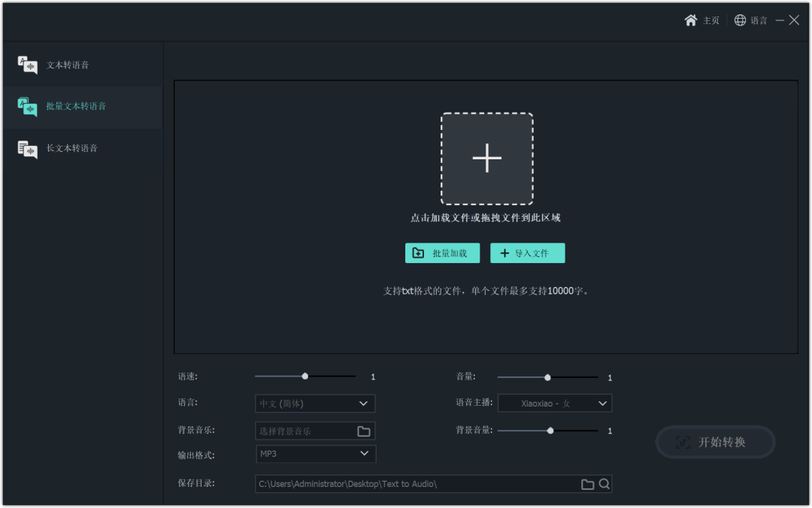
Task: Open the 文本转语音 tab
Action: [83, 65]
